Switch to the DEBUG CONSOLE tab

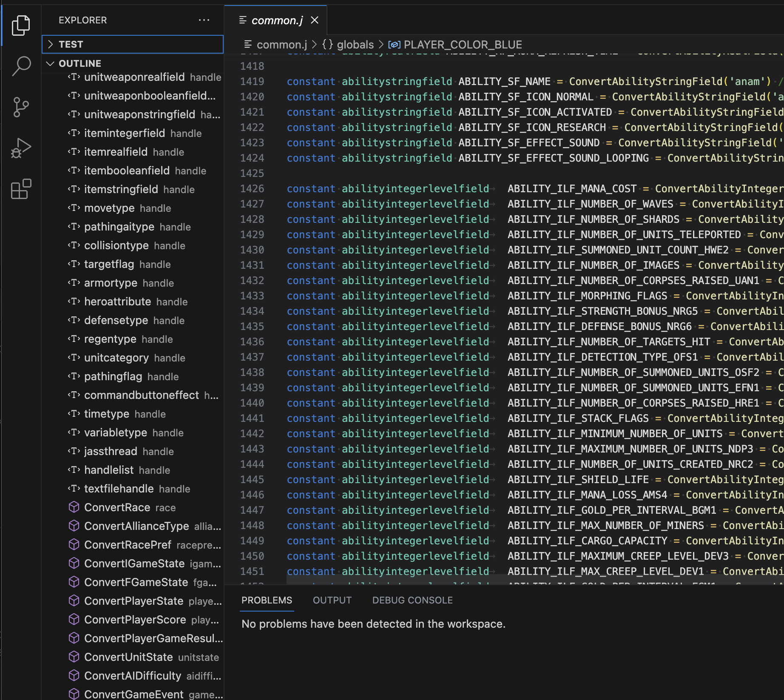tap(412, 600)
